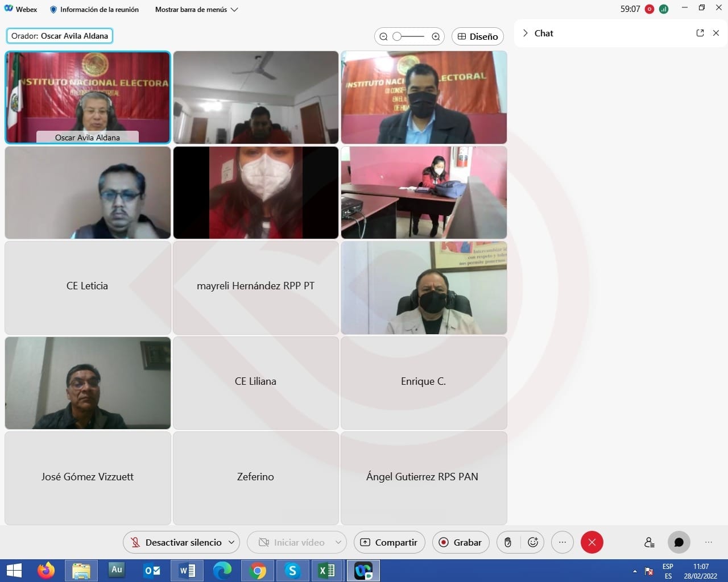
Task: Collapse the Chat panel chevron
Action: (526, 33)
